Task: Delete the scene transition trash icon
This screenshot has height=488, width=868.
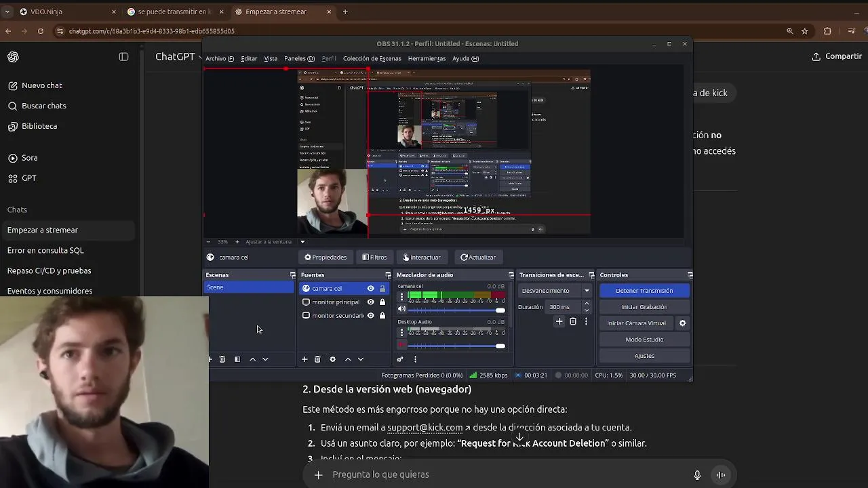Action: (573, 321)
